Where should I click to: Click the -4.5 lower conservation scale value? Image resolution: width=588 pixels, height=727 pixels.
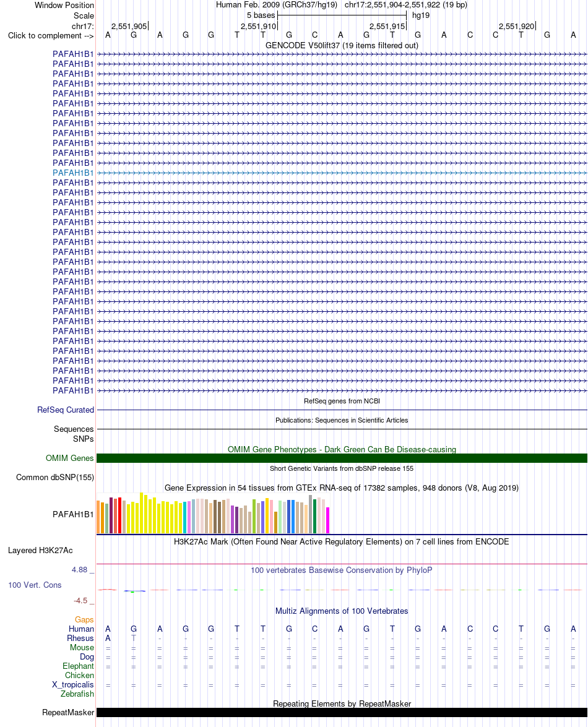click(80, 600)
